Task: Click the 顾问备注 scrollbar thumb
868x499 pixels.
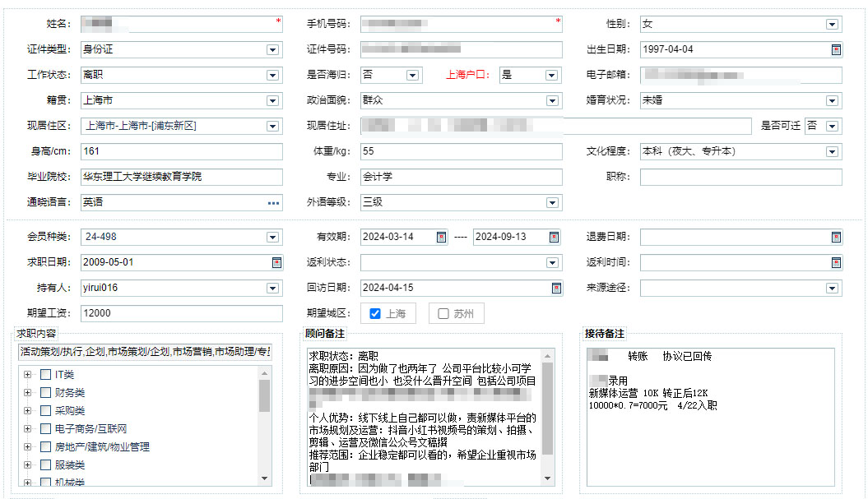Action: point(547,409)
